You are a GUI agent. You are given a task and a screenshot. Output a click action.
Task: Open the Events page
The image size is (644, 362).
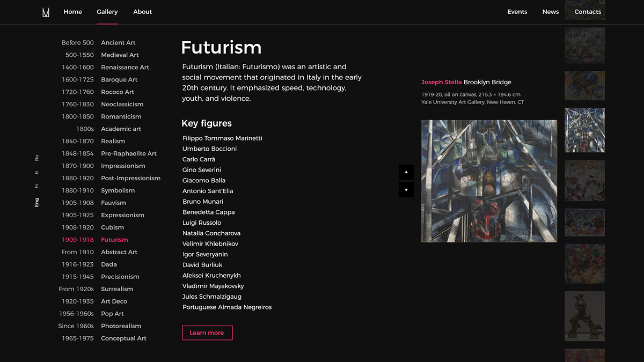517,12
